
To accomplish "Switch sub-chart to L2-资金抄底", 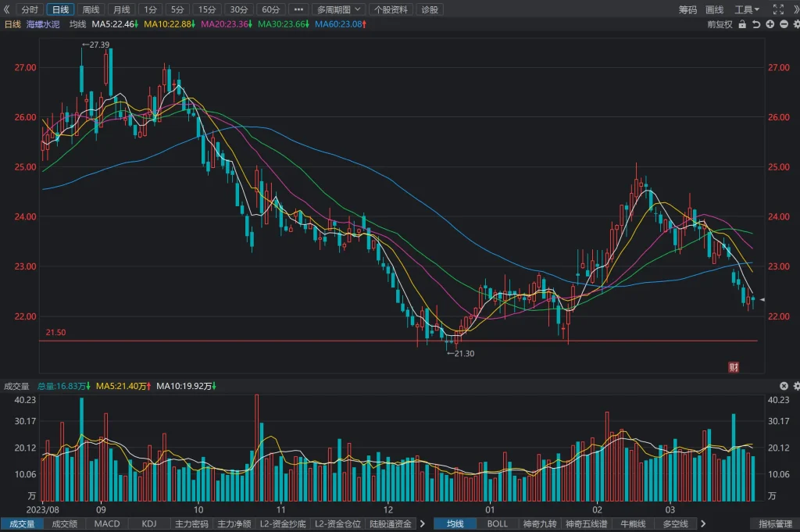I will coord(283,524).
